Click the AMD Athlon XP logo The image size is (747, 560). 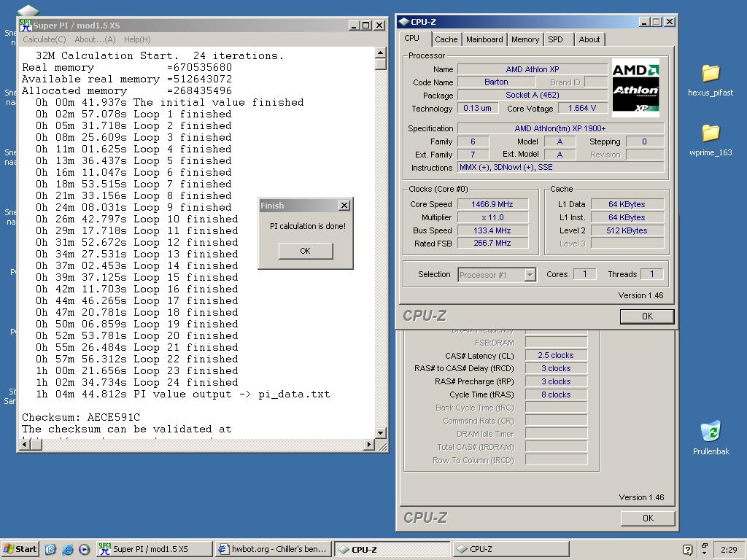click(635, 88)
